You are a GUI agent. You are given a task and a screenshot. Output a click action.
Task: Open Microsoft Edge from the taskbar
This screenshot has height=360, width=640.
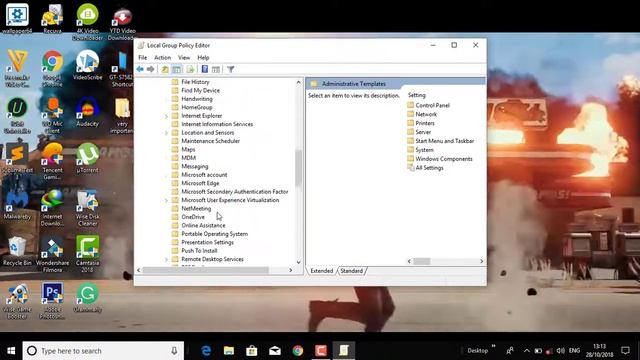click(x=206, y=351)
